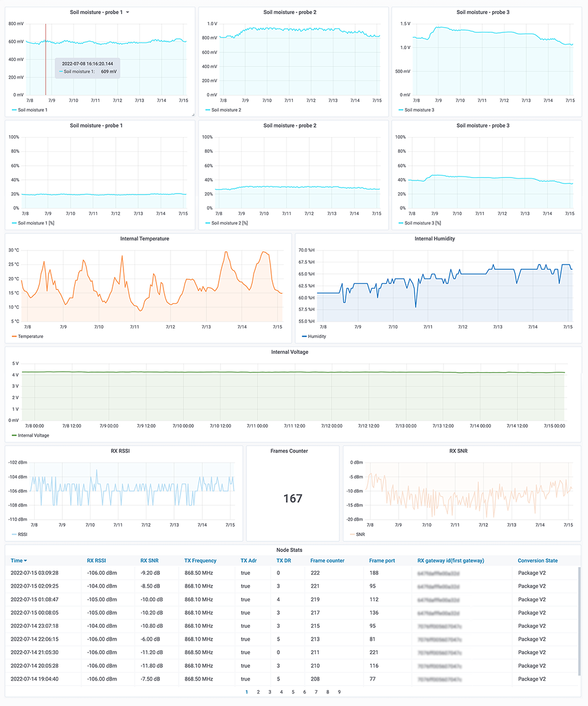Select the 2022-07-15 01:08:47 time cell

[43, 600]
